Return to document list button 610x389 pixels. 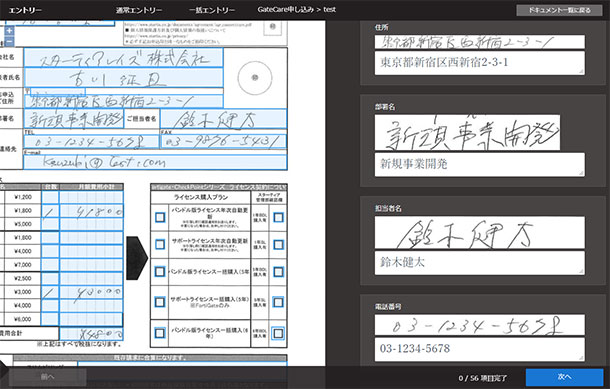pos(559,10)
